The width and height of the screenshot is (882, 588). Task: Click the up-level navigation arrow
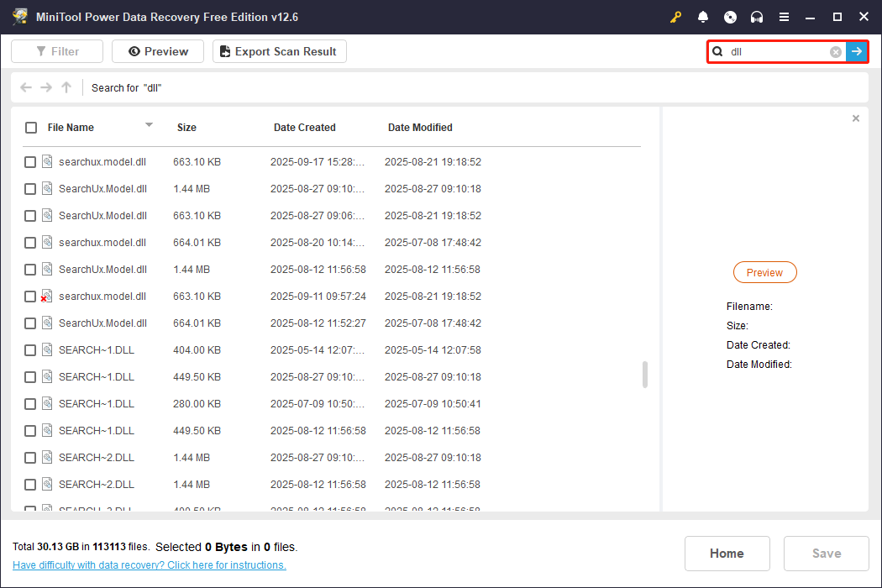[x=66, y=87]
